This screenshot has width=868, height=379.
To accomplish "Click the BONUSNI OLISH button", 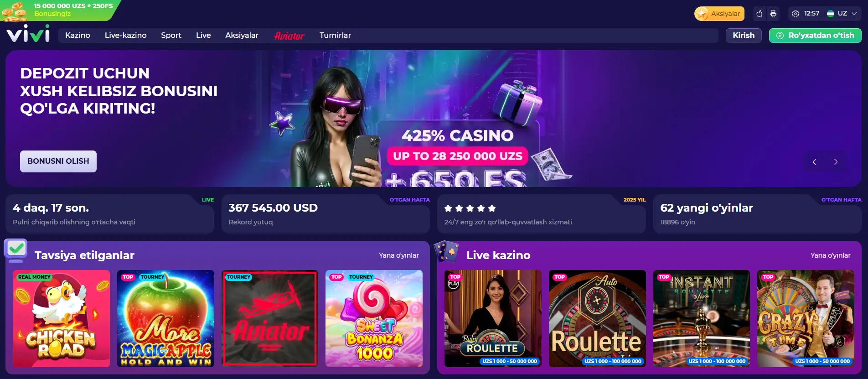I will pos(58,161).
